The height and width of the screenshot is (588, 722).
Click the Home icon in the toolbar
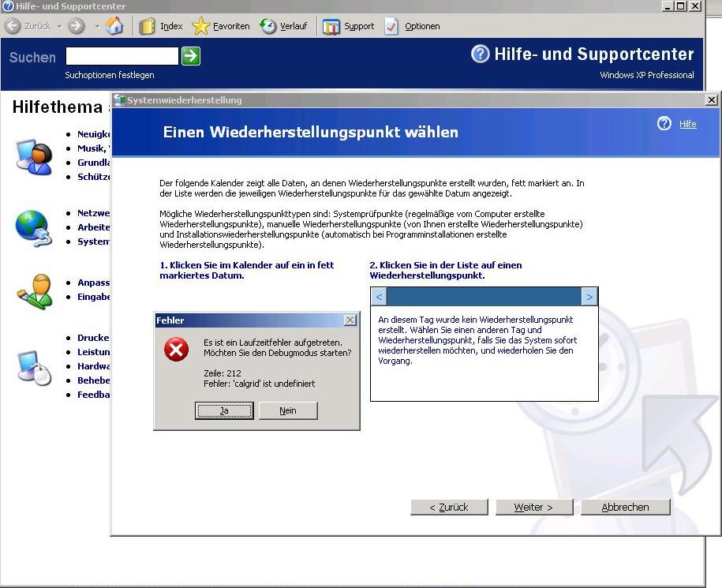coord(114,26)
